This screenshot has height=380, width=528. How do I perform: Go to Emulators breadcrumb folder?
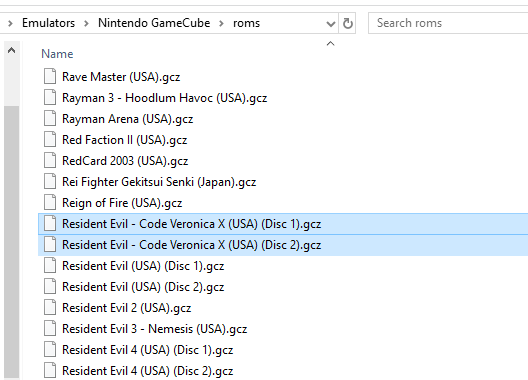tap(48, 23)
